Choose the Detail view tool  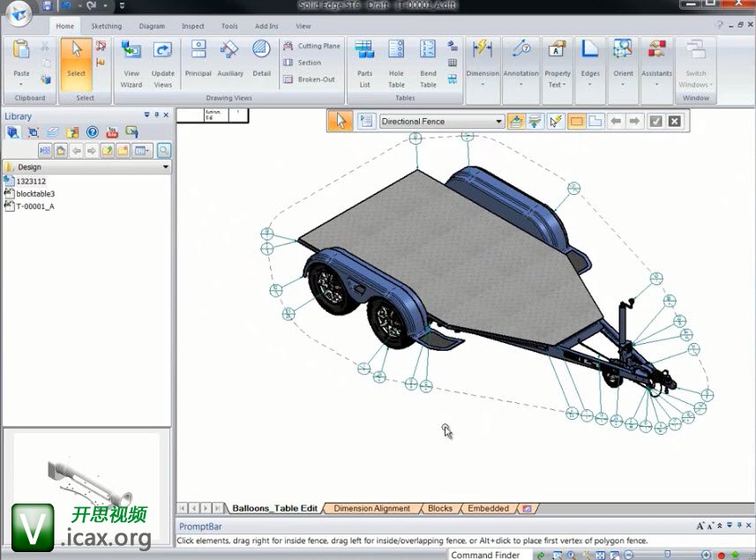pyautogui.click(x=261, y=60)
